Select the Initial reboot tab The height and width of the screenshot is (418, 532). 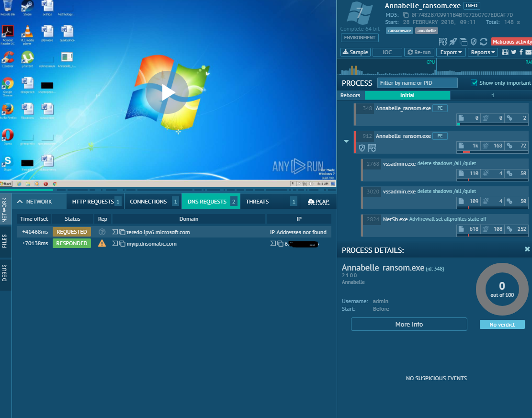pyautogui.click(x=407, y=95)
